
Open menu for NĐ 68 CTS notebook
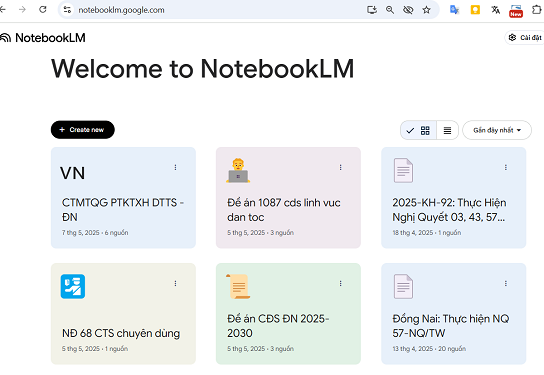[x=176, y=284]
